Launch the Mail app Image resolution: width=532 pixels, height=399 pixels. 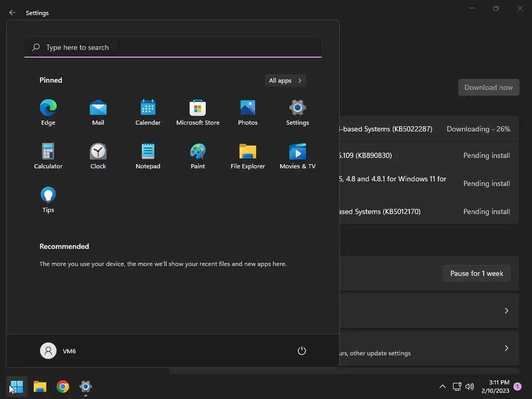tap(98, 113)
